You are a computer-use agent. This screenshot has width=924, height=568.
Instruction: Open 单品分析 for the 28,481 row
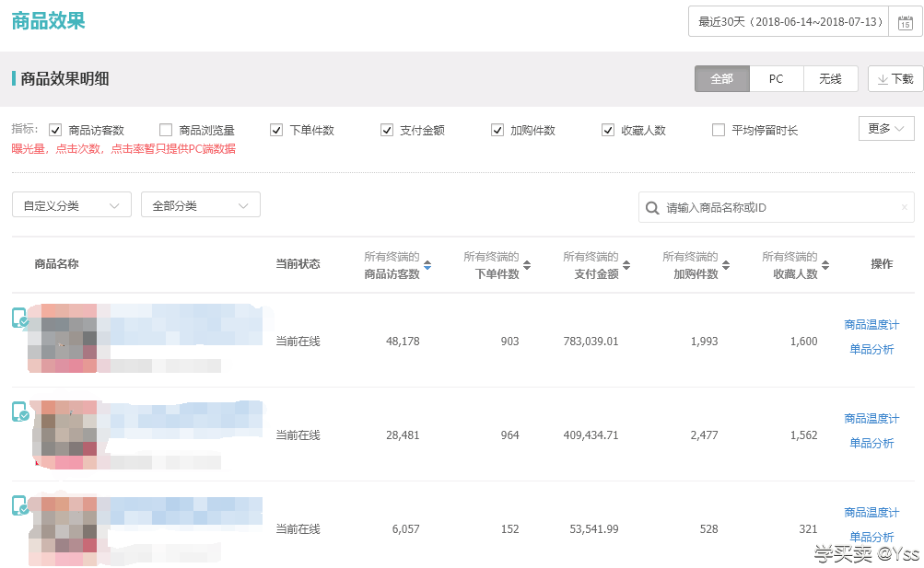[x=871, y=443]
